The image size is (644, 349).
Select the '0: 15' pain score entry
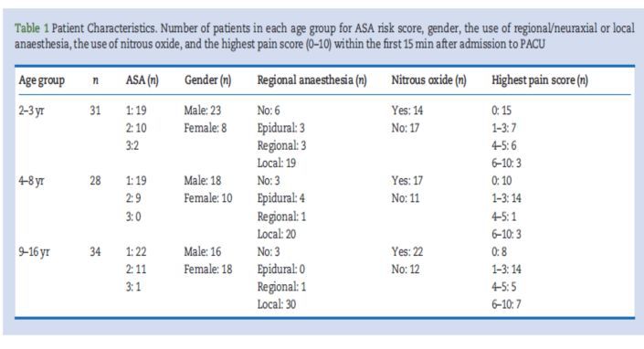coord(501,111)
